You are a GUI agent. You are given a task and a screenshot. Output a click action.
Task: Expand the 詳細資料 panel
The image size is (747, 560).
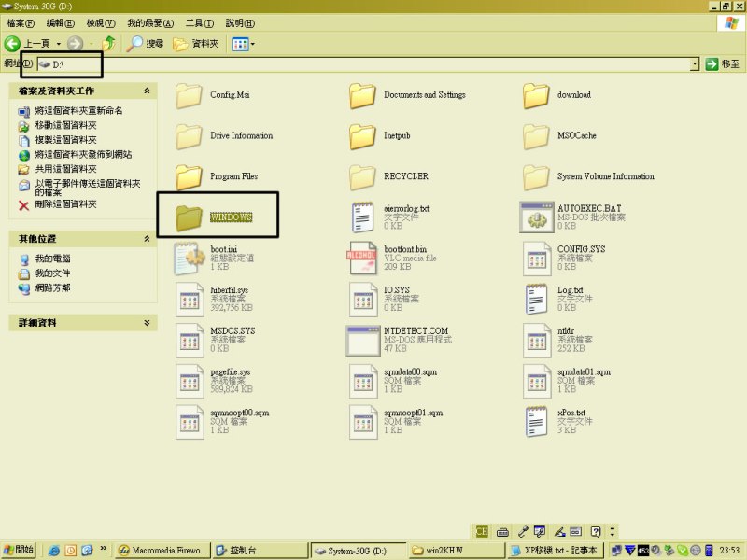[x=147, y=322]
